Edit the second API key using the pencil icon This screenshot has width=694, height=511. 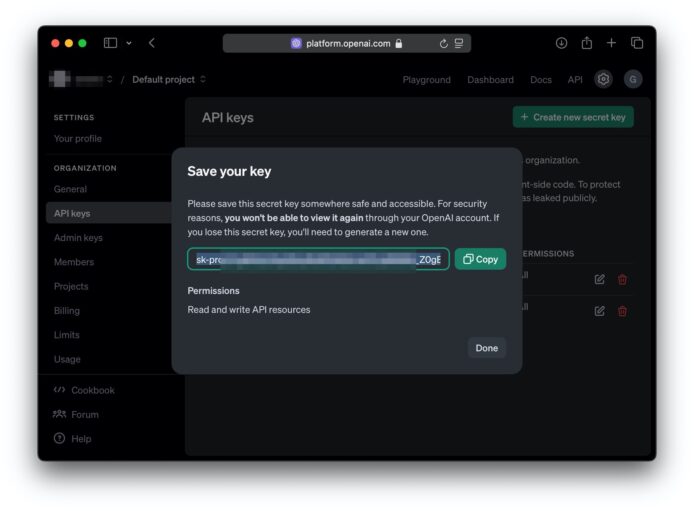[599, 311]
